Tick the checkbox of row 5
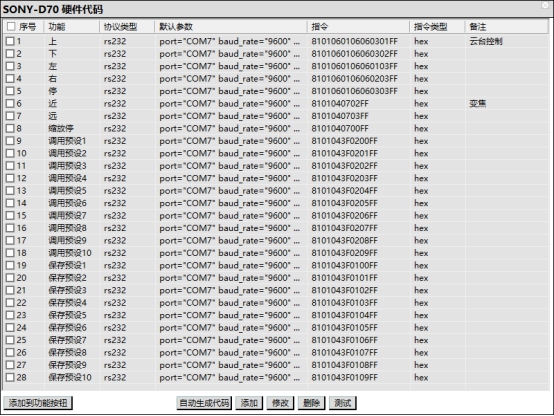 (10, 91)
